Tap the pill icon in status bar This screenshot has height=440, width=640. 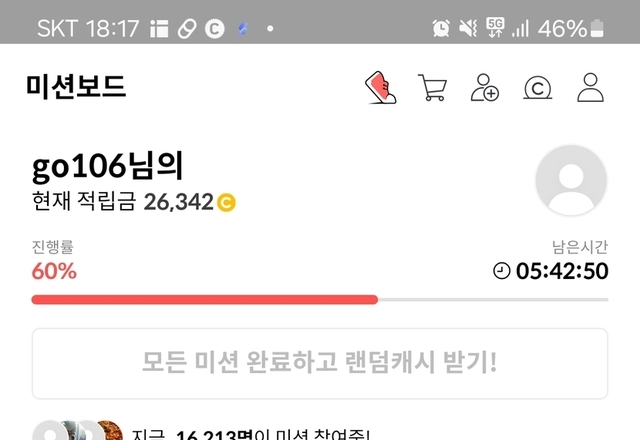(187, 29)
